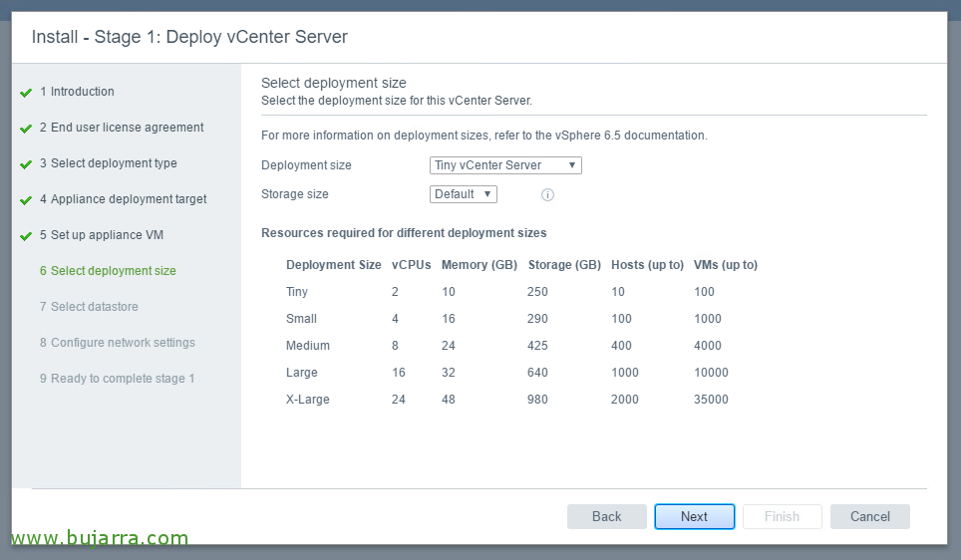The width and height of the screenshot is (961, 560).
Task: Click the Back button
Action: tap(607, 516)
